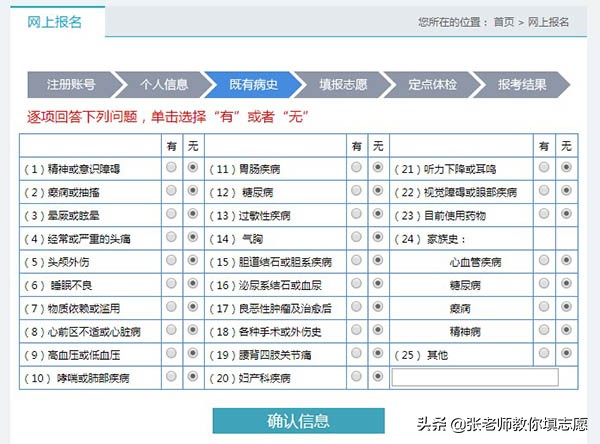The image size is (600, 444).
Task: Choose 无 for 精神或意识障碍
Action: pos(193,167)
